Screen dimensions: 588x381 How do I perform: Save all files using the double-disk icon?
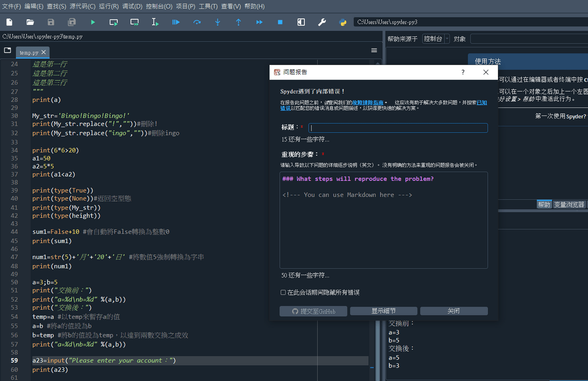[72, 22]
